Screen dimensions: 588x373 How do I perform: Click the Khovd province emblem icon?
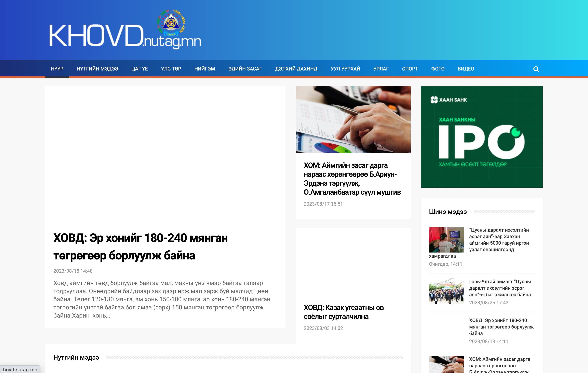(171, 23)
